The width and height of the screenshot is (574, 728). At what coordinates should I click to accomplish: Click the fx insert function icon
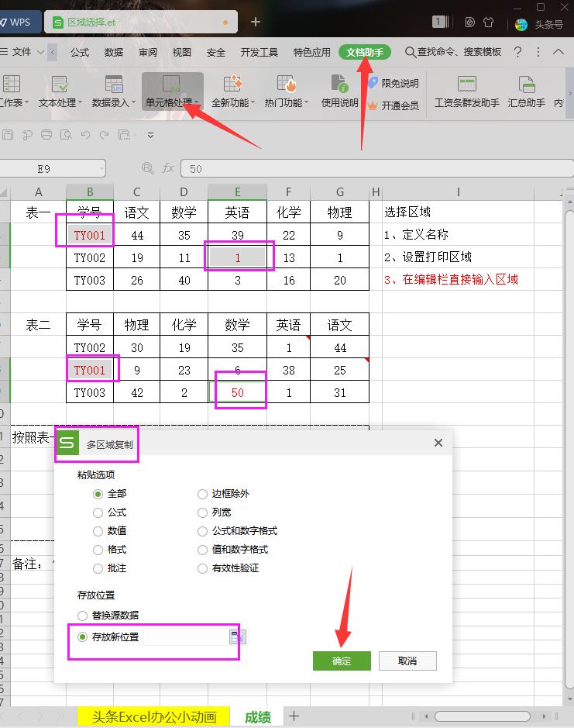(x=168, y=168)
